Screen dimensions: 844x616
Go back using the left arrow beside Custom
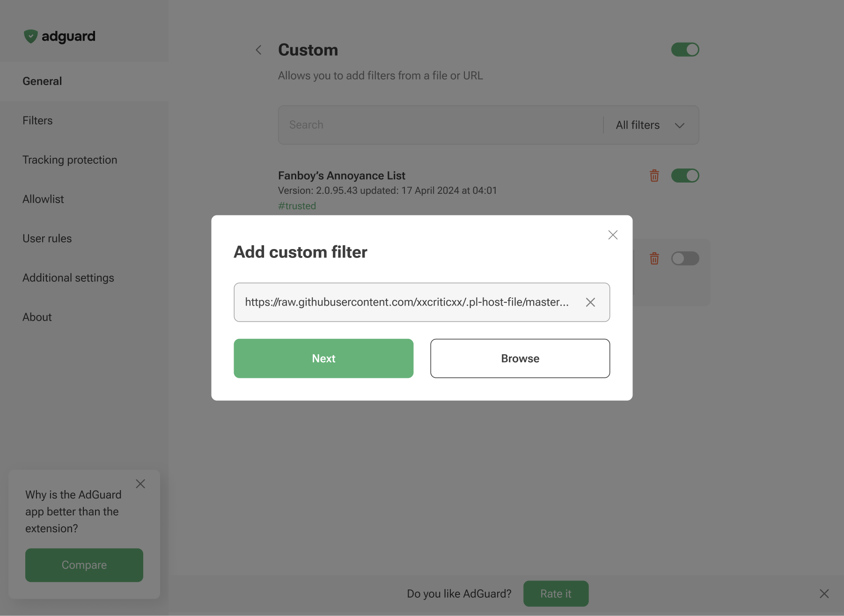point(258,50)
